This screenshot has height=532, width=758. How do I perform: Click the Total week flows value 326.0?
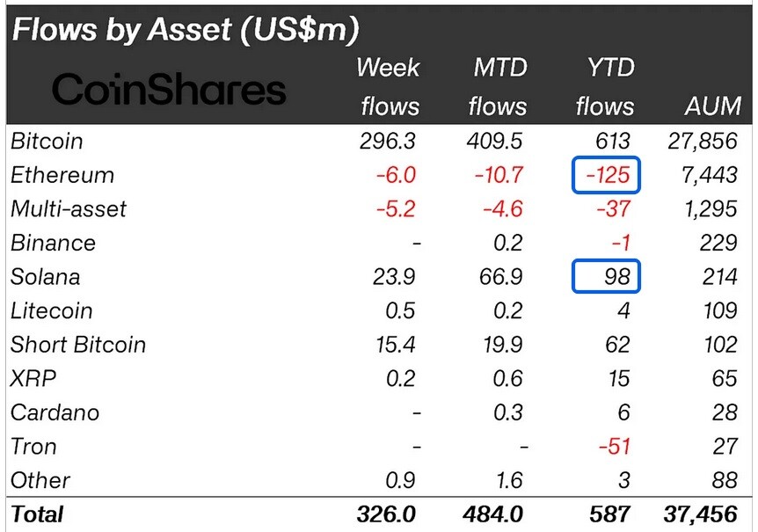[x=386, y=514]
